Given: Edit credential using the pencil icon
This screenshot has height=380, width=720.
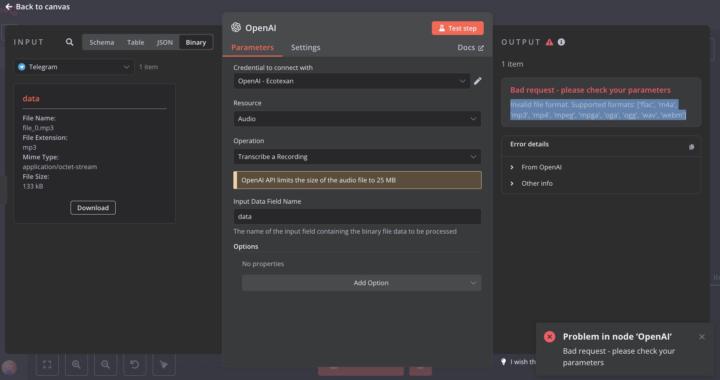Looking at the screenshot, I should (478, 81).
